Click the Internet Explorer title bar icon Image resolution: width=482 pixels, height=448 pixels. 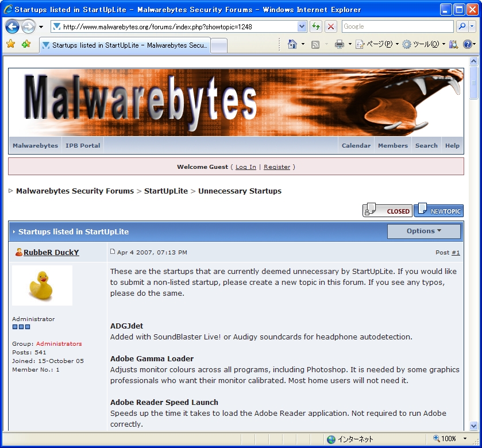[x=8, y=10]
